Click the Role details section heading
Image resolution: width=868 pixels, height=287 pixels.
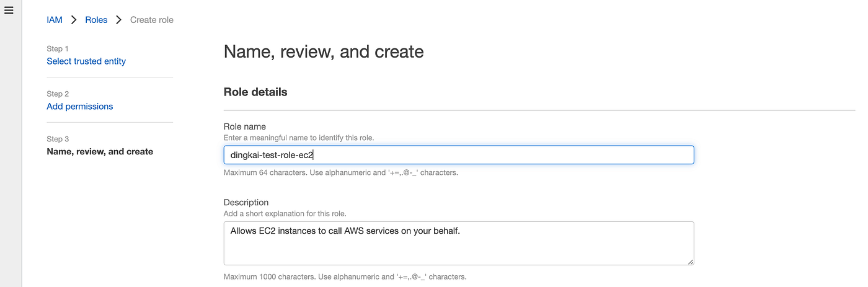(255, 92)
